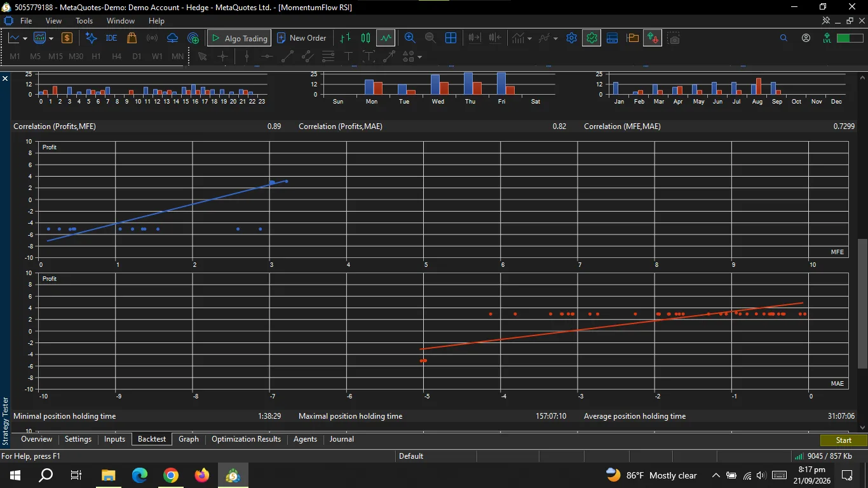Open the File menu
Screen dimensions: 868x488
tap(26, 21)
